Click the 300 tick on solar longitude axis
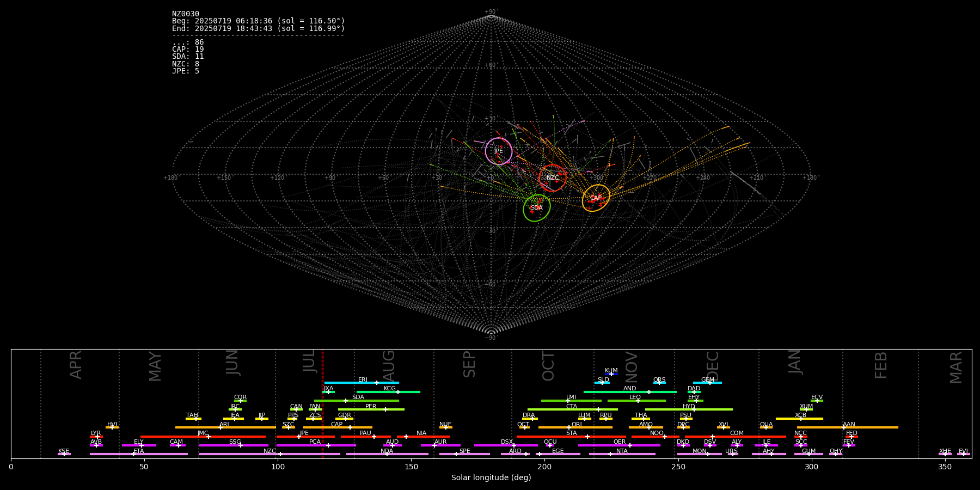 [811, 467]
